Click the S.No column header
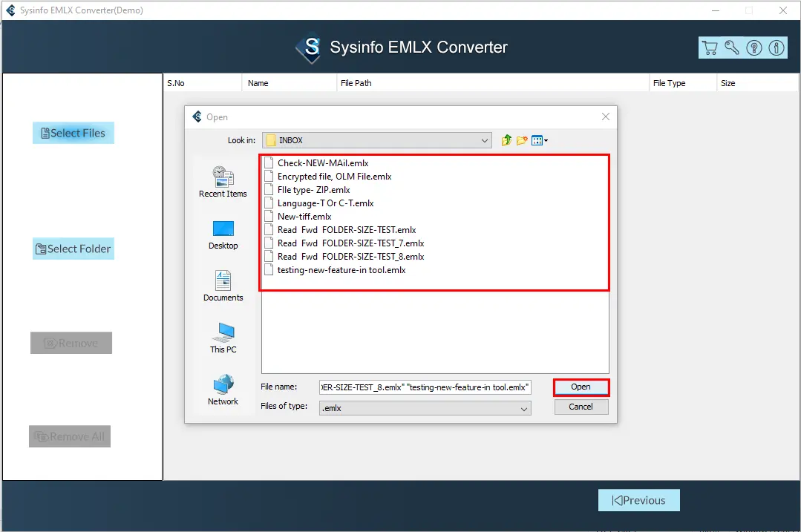This screenshot has height=532, width=801. pyautogui.click(x=203, y=83)
